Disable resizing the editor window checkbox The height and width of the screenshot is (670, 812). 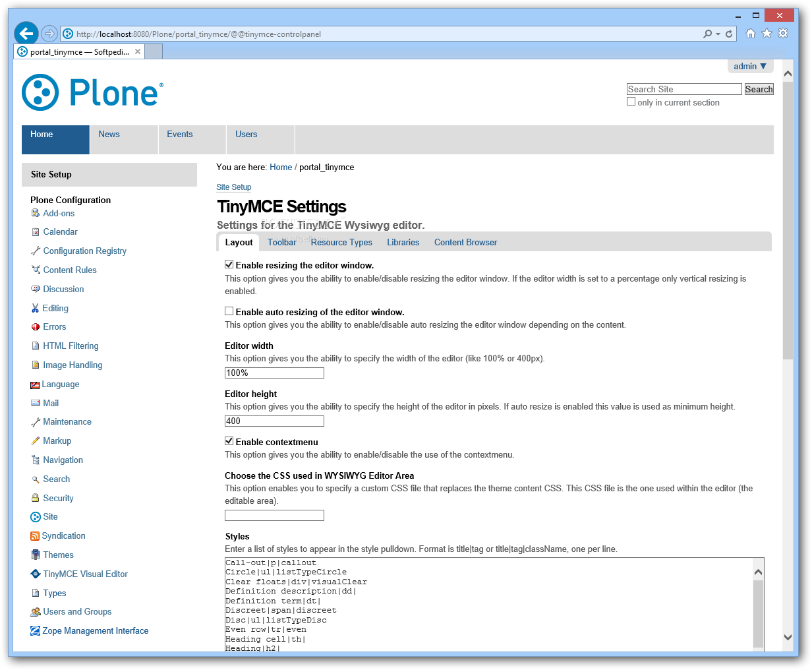click(229, 264)
